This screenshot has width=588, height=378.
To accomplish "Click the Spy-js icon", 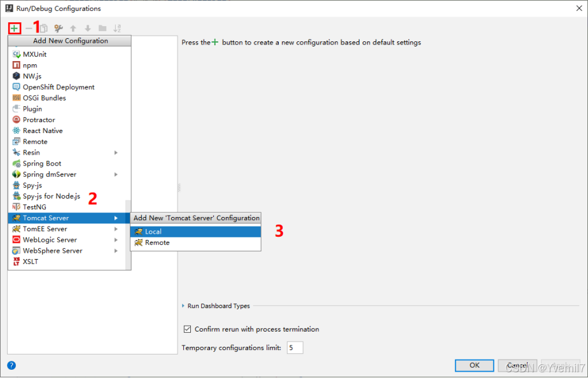I will tap(16, 185).
